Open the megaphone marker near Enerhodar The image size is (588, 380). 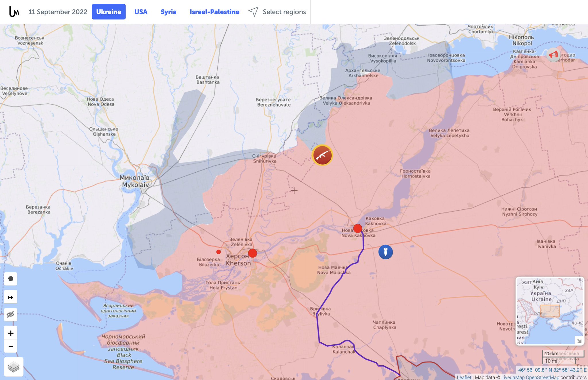[x=553, y=55]
